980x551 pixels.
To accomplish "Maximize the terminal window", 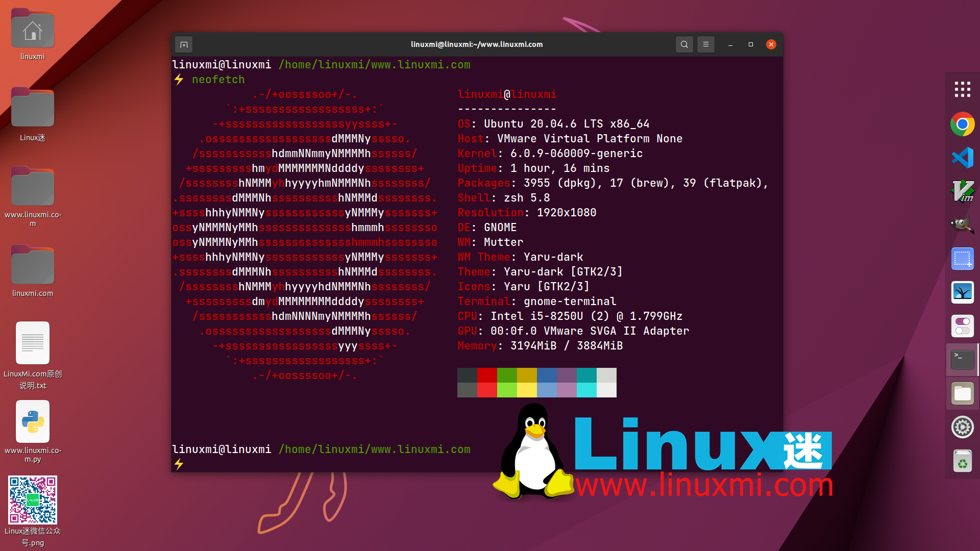I will 750,44.
